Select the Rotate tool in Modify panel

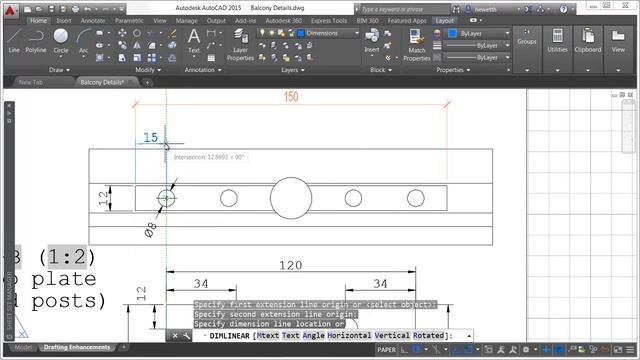pos(137,33)
